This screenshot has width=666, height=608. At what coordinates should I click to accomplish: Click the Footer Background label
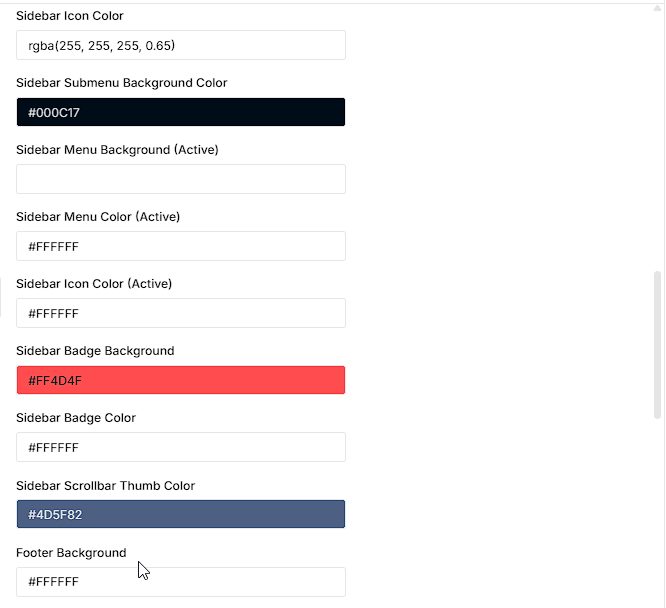(71, 553)
